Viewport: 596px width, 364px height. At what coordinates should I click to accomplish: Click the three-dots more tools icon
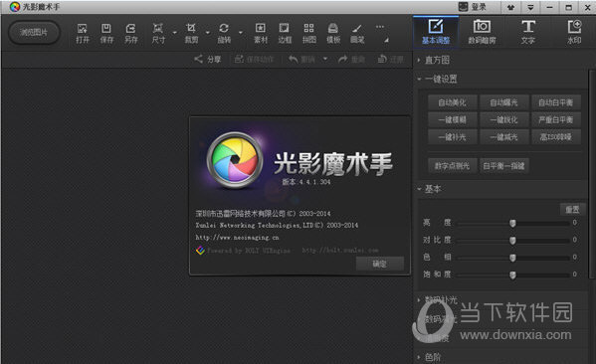point(380,27)
